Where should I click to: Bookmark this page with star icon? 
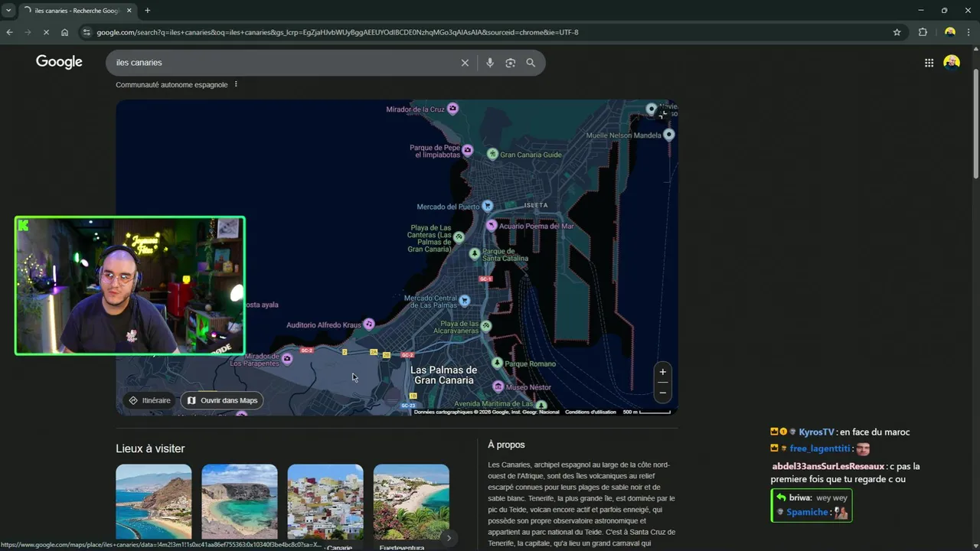(897, 32)
